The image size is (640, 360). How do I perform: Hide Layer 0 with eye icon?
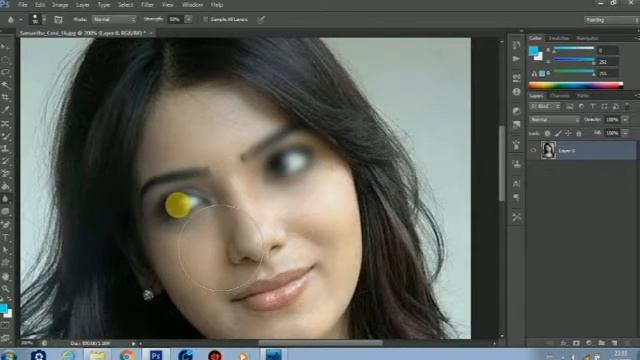click(533, 150)
